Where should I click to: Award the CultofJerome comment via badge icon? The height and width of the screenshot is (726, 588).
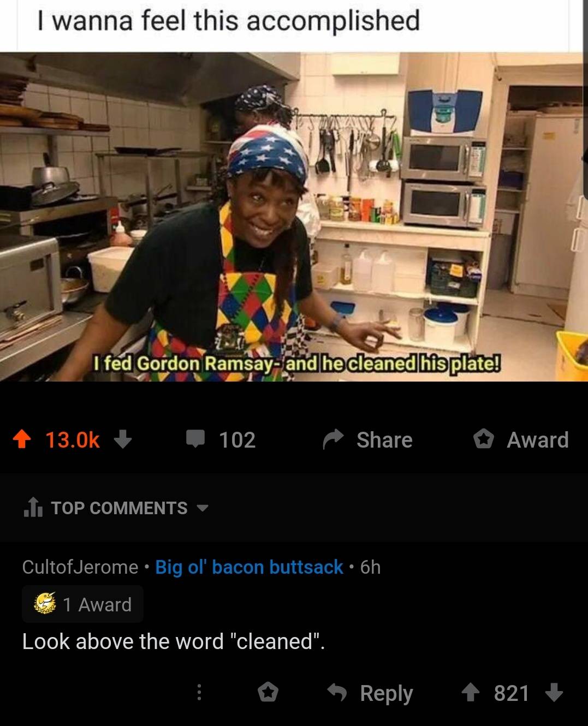click(x=268, y=693)
